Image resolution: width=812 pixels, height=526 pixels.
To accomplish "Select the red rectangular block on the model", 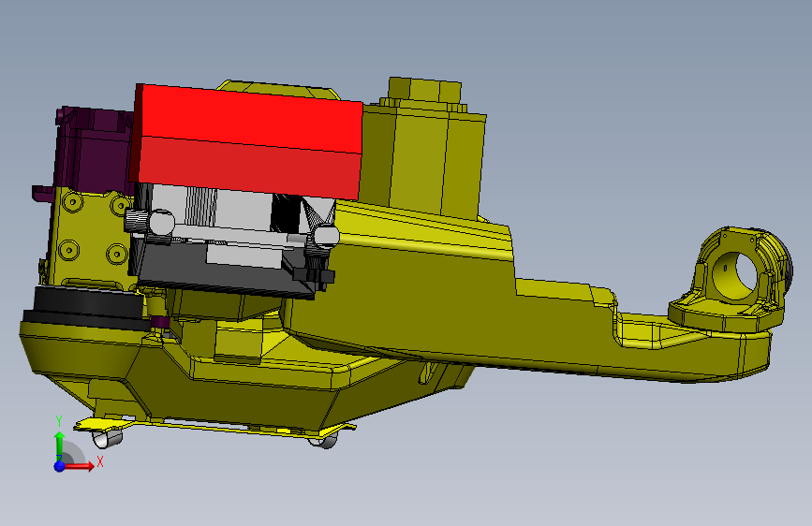I will coord(247,142).
